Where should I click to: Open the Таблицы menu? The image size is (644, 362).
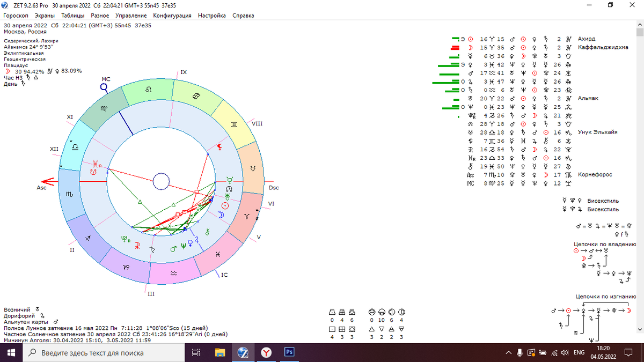72,16
